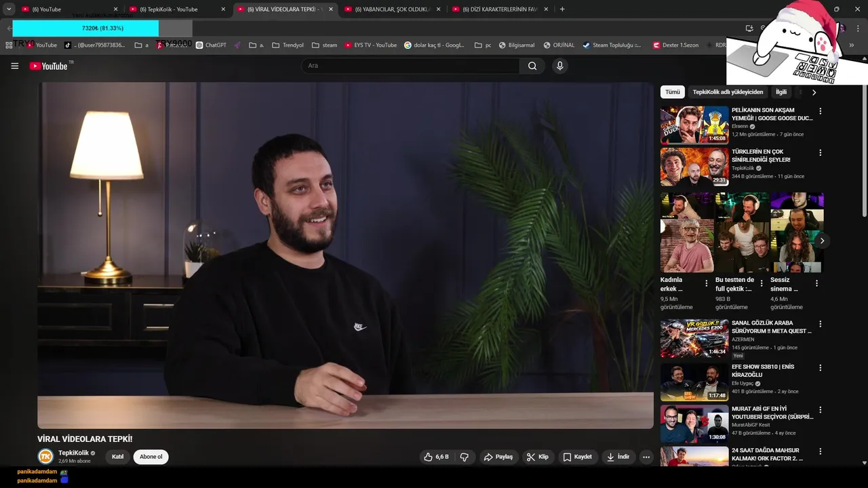Screen dimensions: 868x488
Task: Close the YABANCILAR, ŞOK OLDUKLARI tab
Action: pos(438,9)
